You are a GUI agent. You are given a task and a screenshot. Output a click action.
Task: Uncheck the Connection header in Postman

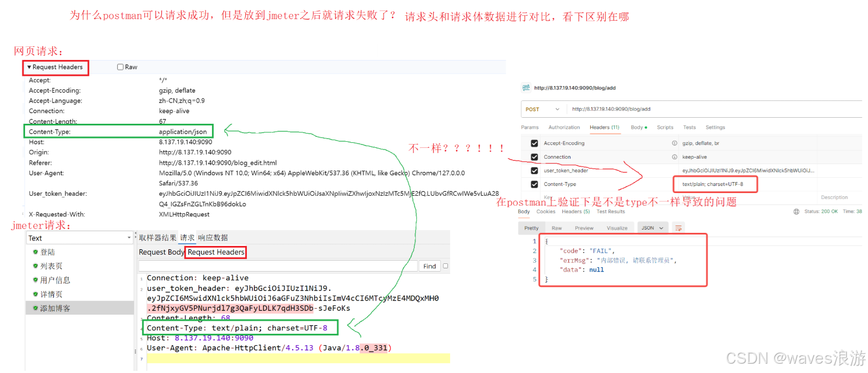pos(535,157)
